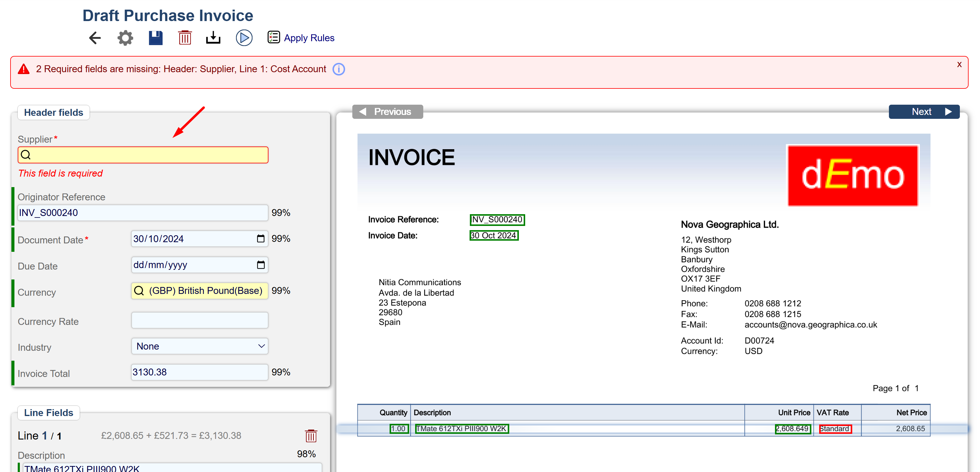Delete Line 1 using its trash icon
This screenshot has width=980, height=472.
(311, 436)
